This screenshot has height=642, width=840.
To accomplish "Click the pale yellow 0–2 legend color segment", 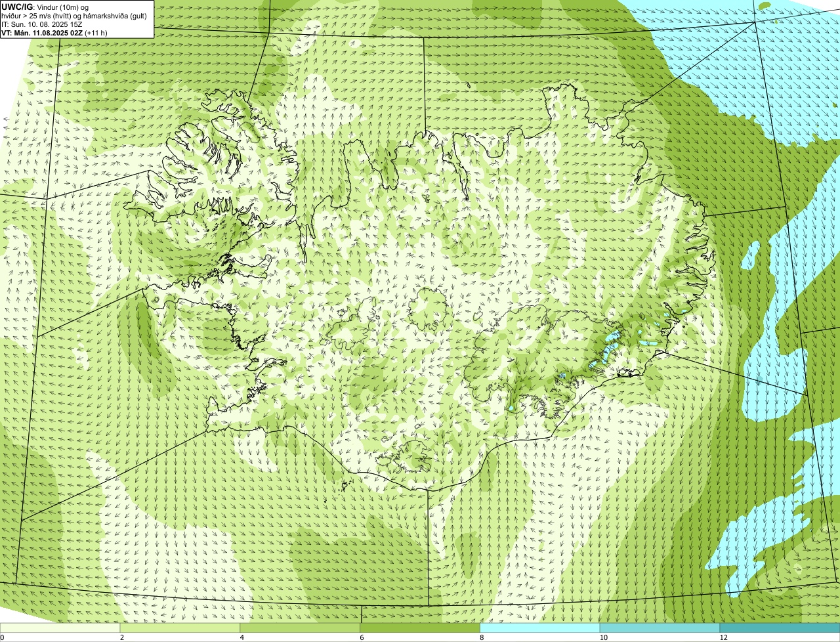I will (x=60, y=628).
